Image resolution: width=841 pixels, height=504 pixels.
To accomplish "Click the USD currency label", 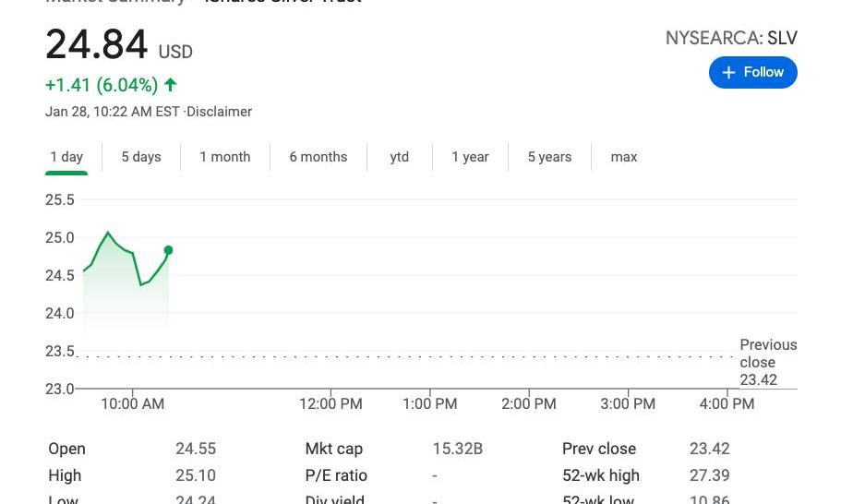I will [175, 52].
